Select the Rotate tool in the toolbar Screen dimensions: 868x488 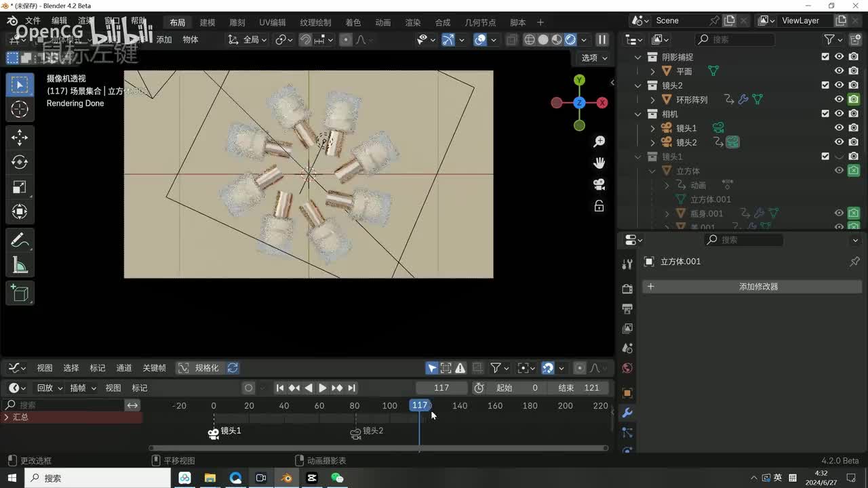tap(20, 162)
